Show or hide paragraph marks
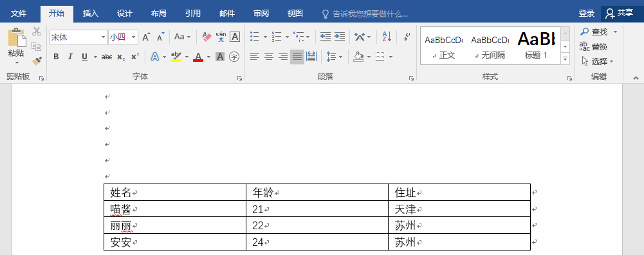Viewport: 644px width, 255px height. pos(407,37)
